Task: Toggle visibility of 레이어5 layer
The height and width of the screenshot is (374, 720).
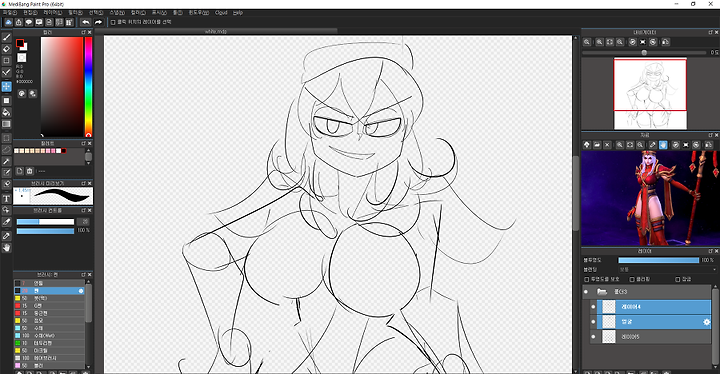Action: pos(593,337)
